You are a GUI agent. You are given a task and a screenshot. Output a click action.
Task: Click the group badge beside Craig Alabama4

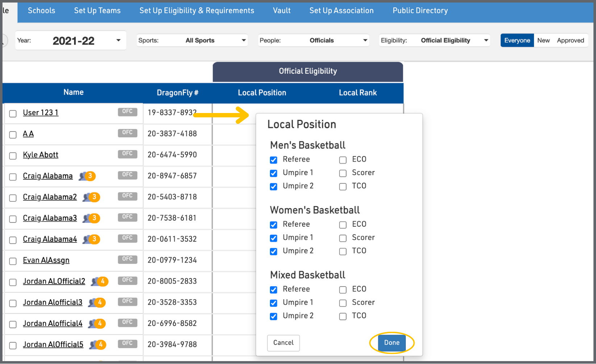click(x=91, y=239)
